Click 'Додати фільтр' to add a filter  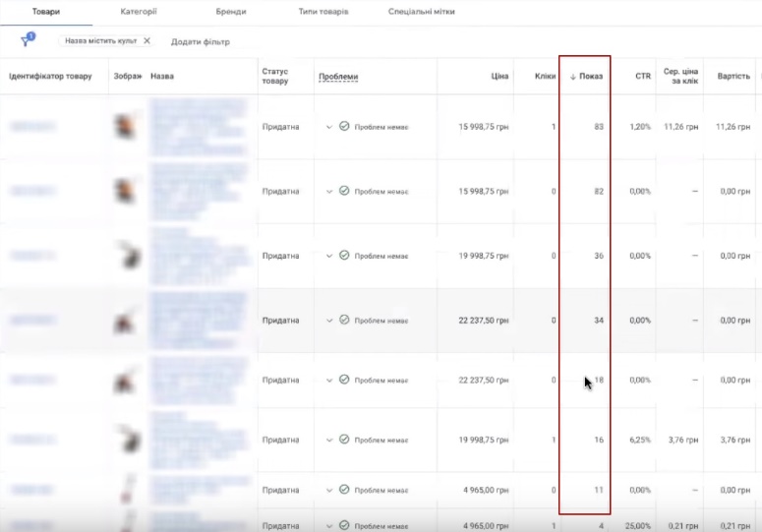point(200,41)
